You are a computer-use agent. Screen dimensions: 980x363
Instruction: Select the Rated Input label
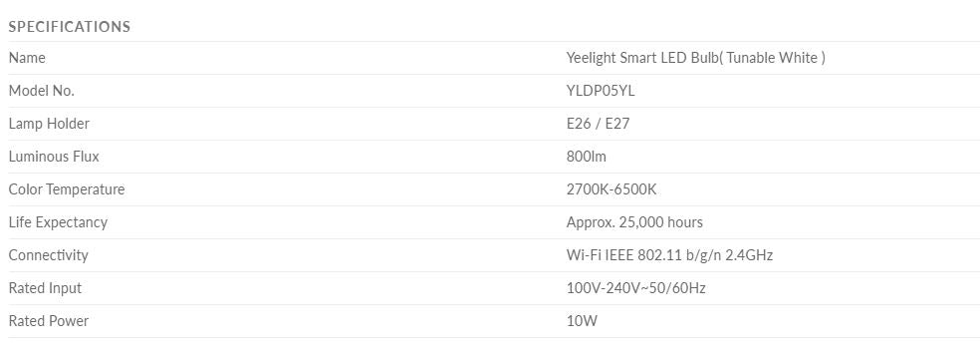point(45,288)
